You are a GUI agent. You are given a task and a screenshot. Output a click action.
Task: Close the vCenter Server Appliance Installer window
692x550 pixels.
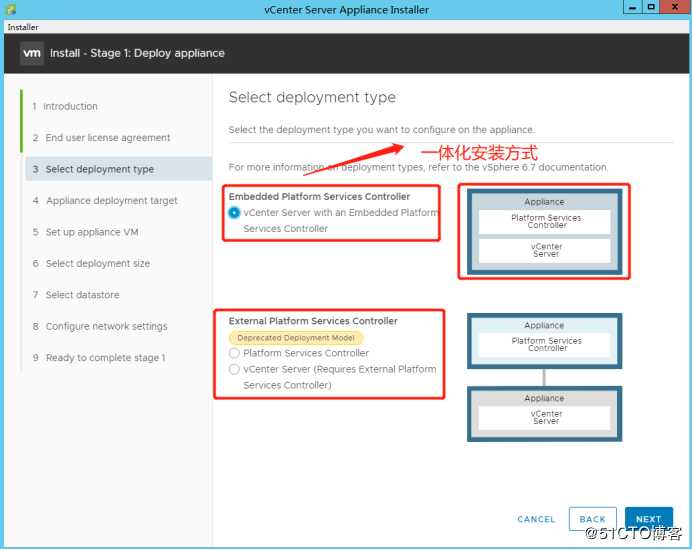675,8
